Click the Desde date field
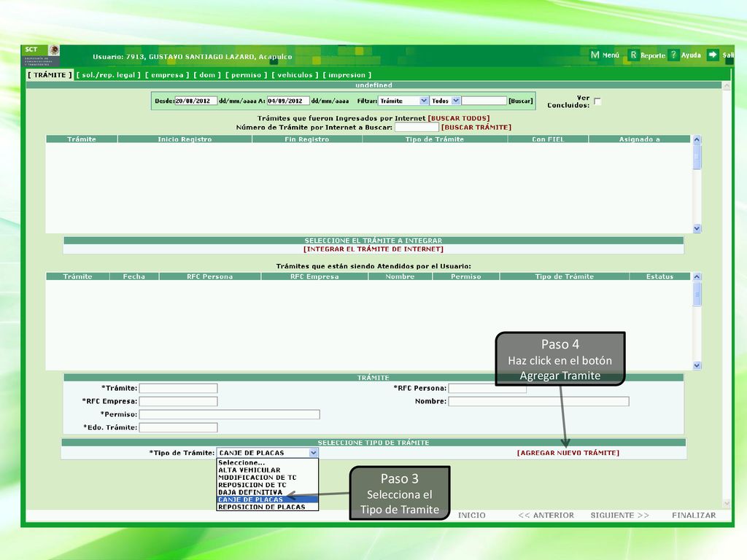The image size is (747, 560). point(196,101)
